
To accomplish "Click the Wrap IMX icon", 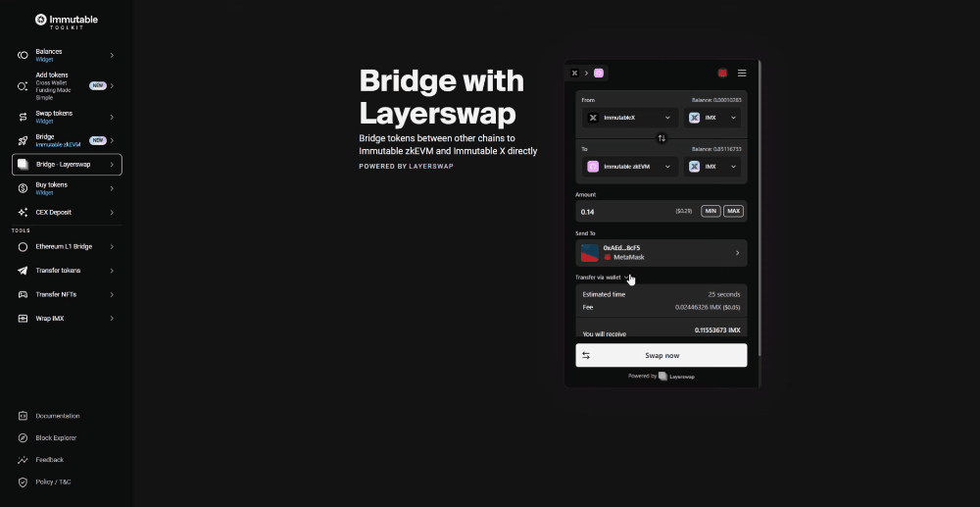I will coord(23,318).
